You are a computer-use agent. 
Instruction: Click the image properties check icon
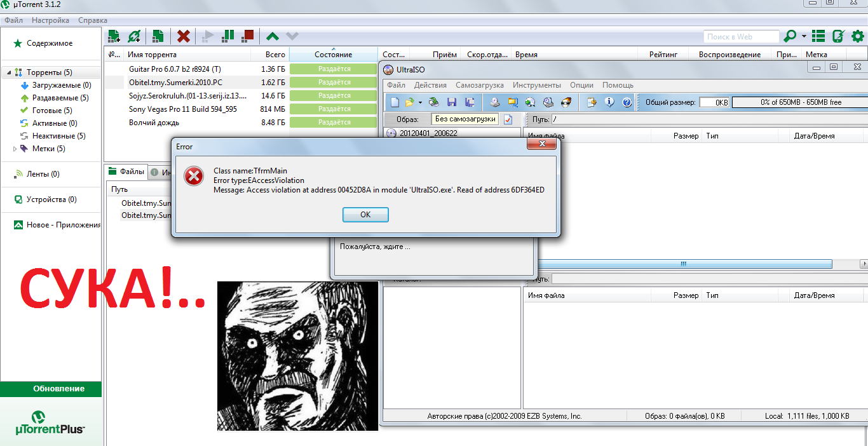point(508,119)
